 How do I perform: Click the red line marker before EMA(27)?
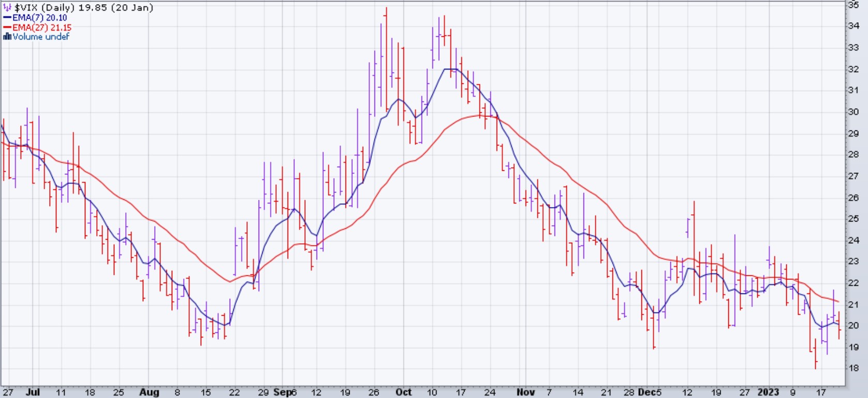pyautogui.click(x=7, y=27)
